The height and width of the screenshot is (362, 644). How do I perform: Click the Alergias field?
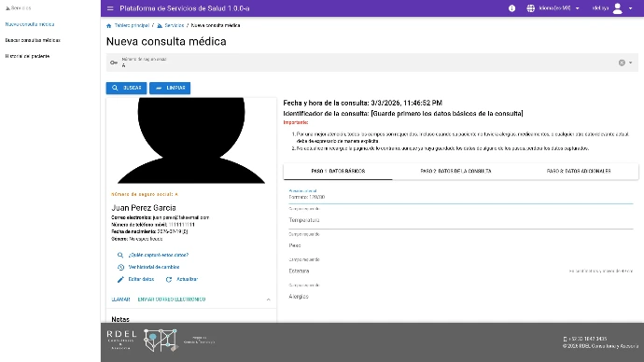[461, 297]
